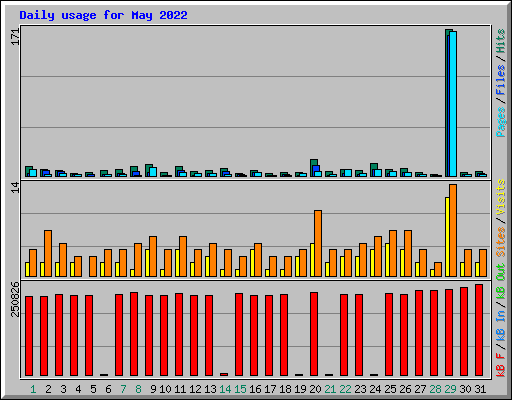The width and height of the screenshot is (512, 400).
Task: Click the '171' maximum hits axis label
Action: click(x=15, y=37)
